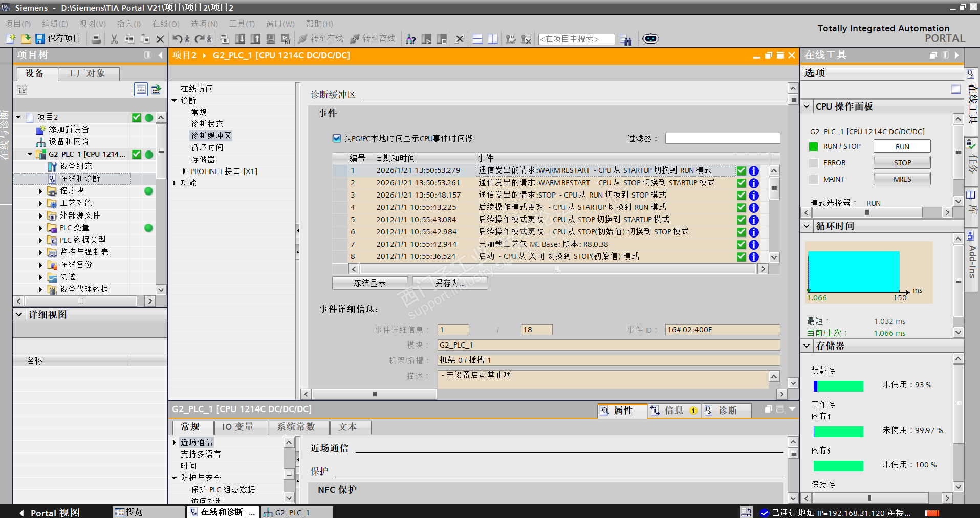
Task: Click the start CPU toolbar icon
Action: click(x=426, y=39)
